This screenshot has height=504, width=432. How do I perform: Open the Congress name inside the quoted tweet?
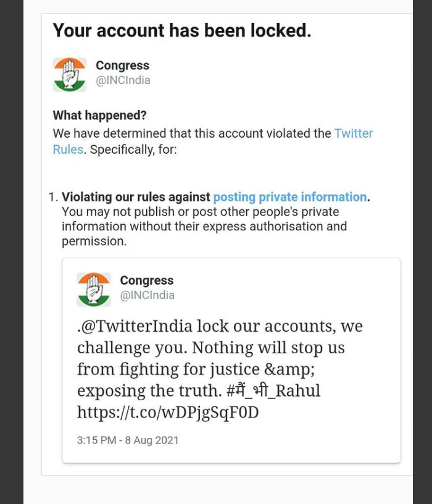pyautogui.click(x=147, y=280)
